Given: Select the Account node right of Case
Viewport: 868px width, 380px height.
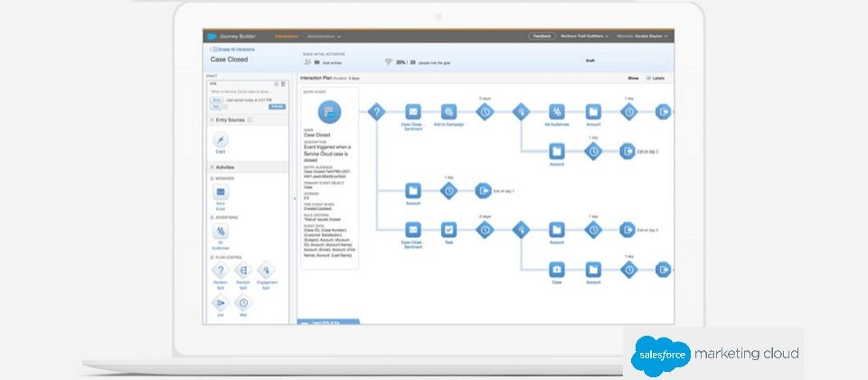Looking at the screenshot, I should pos(593,270).
